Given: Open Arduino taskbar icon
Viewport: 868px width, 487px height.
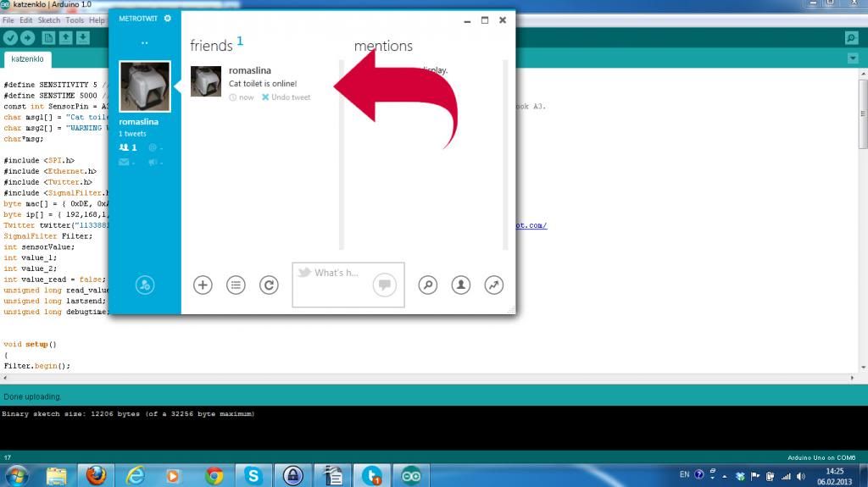Looking at the screenshot, I should click(x=411, y=476).
